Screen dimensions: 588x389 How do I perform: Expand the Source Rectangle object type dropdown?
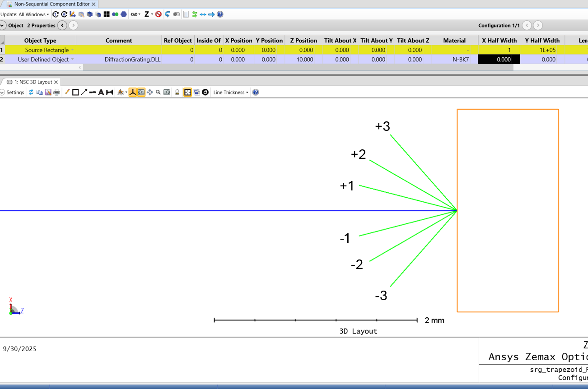[72, 50]
